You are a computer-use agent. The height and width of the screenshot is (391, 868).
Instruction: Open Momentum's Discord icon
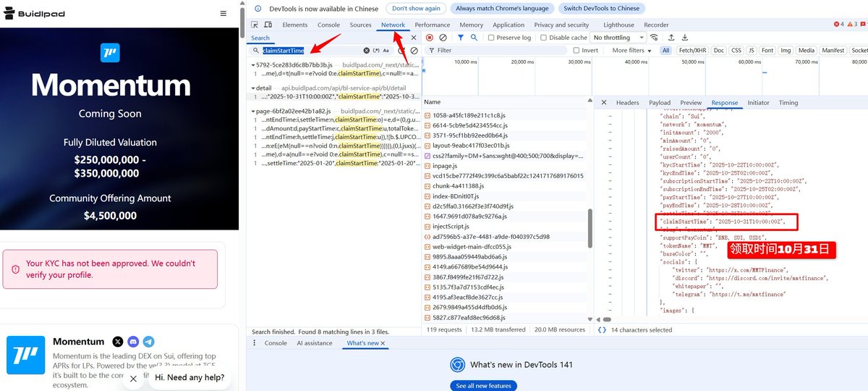(x=133, y=341)
